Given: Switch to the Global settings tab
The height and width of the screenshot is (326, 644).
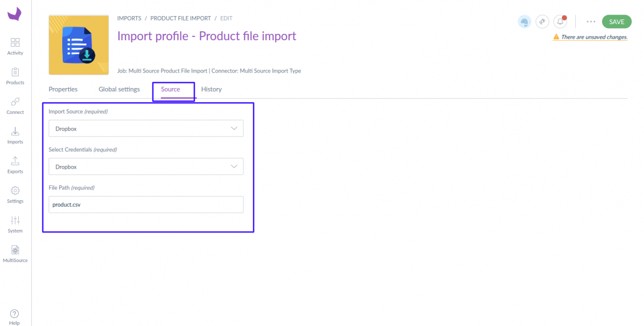Looking at the screenshot, I should tap(119, 89).
